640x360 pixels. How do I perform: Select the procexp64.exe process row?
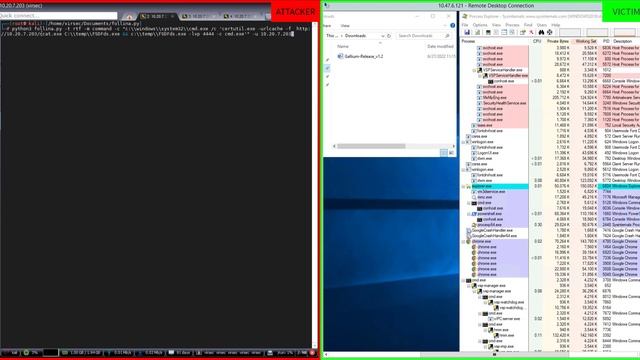[550, 225]
